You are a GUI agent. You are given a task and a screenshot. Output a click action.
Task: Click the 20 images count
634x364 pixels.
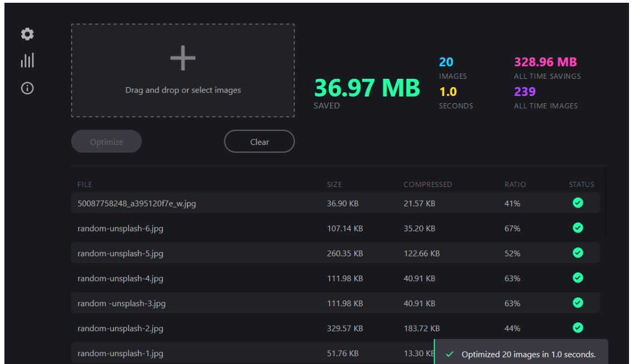coord(446,62)
